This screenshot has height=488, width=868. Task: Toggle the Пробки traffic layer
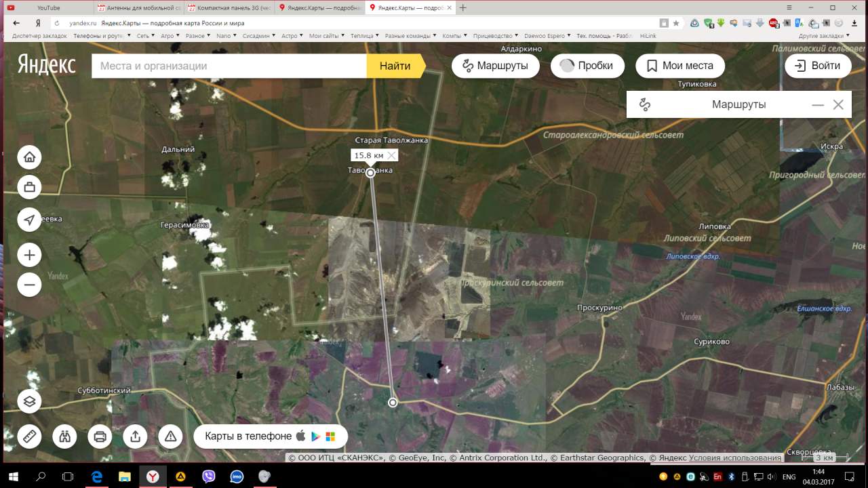click(x=587, y=66)
